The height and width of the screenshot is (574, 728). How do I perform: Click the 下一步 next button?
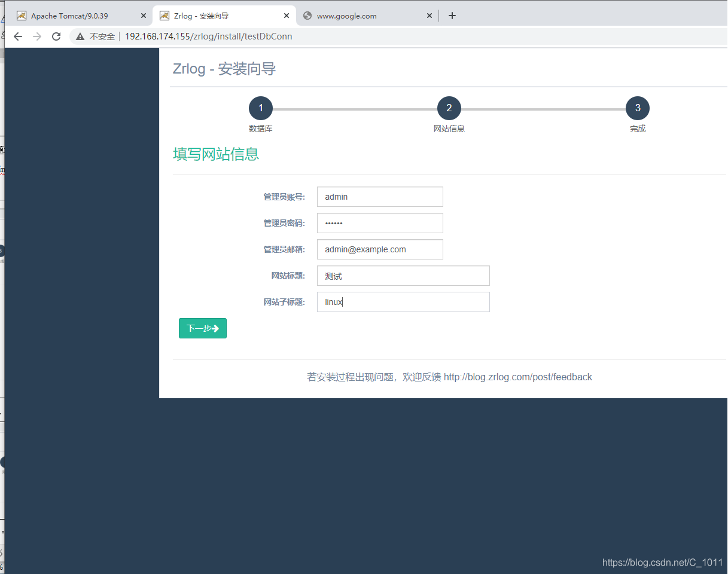click(x=203, y=328)
